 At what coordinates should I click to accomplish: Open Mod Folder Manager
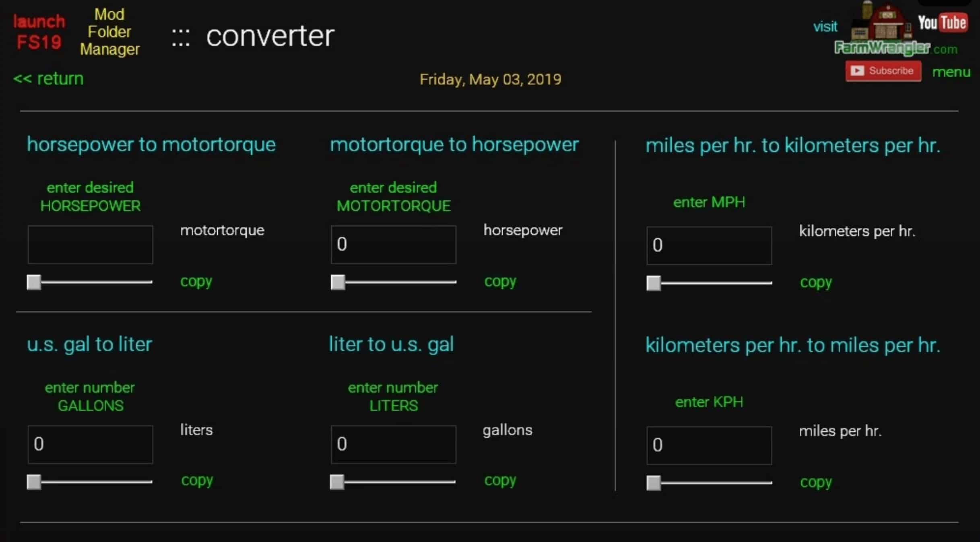tap(109, 32)
